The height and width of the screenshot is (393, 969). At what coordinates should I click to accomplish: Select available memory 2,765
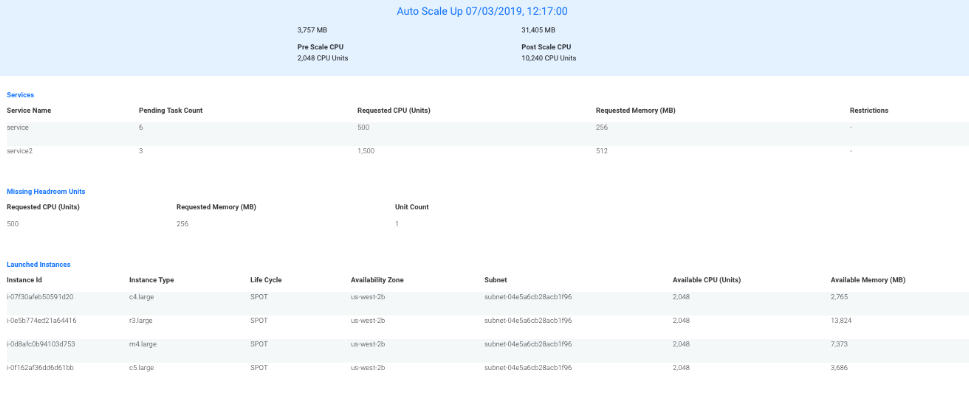click(x=839, y=297)
